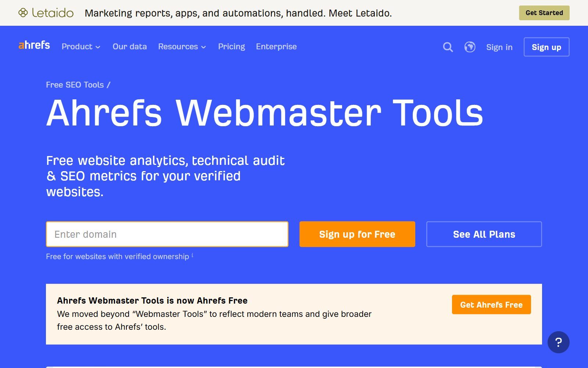Open See All Plans
Viewport: 588px width, 368px height.
click(484, 234)
